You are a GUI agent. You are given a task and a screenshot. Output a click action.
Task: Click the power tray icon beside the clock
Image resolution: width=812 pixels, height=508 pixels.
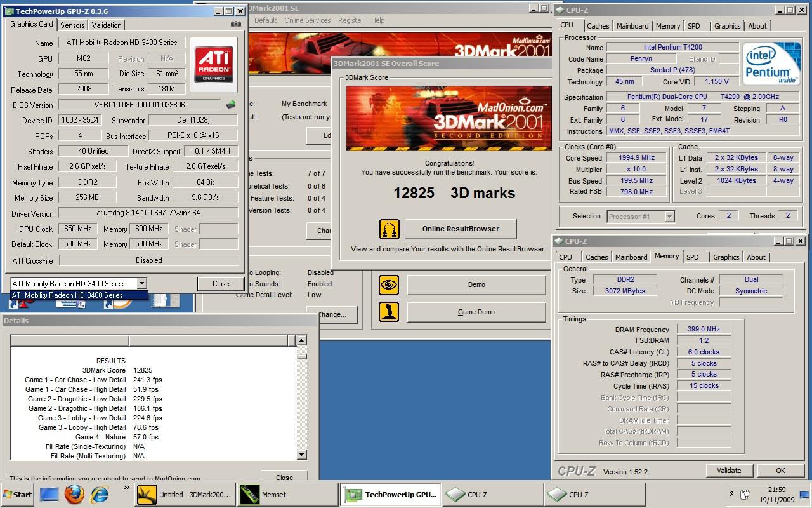746,495
